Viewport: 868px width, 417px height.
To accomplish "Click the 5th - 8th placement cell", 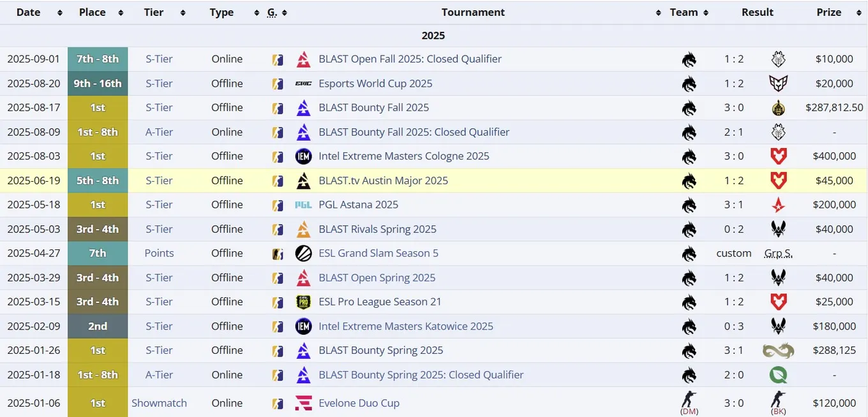I will [x=98, y=180].
